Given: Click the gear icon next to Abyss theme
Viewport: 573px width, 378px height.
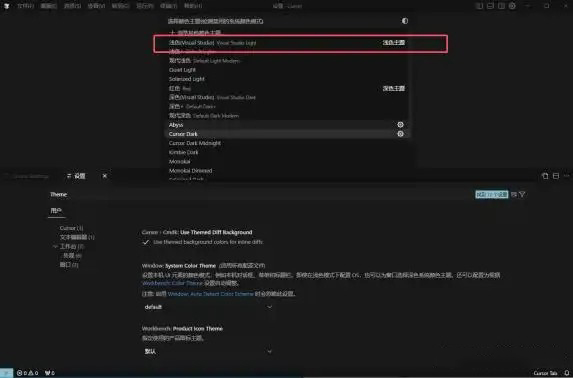Looking at the screenshot, I should (400, 125).
